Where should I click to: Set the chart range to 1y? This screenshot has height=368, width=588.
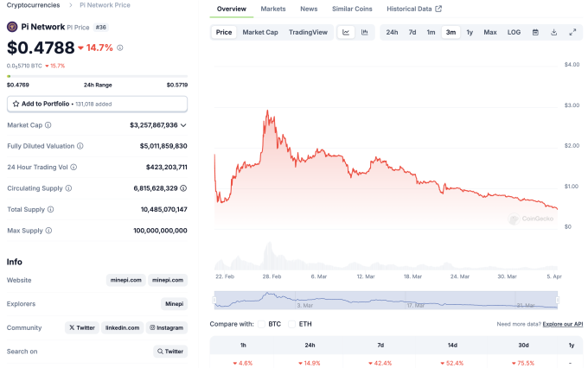pyautogui.click(x=470, y=32)
